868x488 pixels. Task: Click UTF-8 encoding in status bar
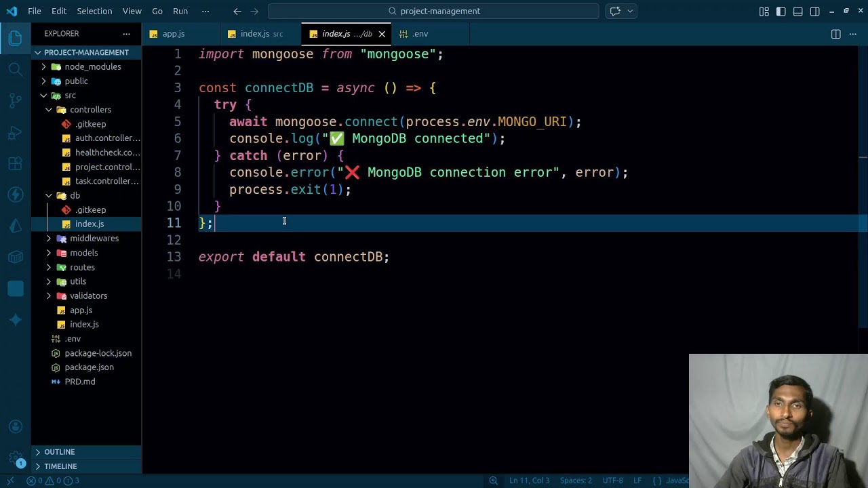click(x=612, y=481)
